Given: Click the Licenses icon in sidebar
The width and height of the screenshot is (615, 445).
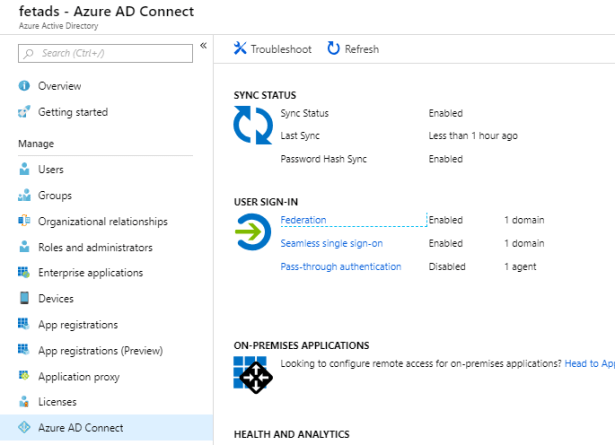Looking at the screenshot, I should (x=25, y=402).
